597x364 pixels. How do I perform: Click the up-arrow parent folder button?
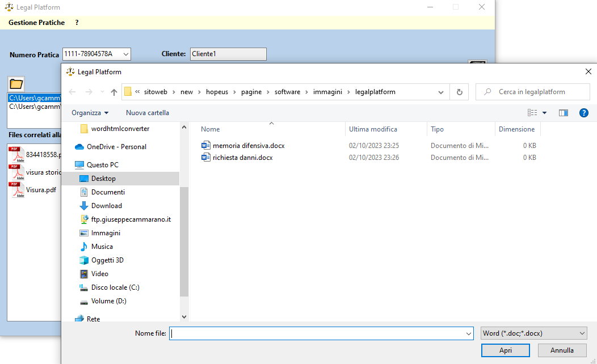point(114,92)
